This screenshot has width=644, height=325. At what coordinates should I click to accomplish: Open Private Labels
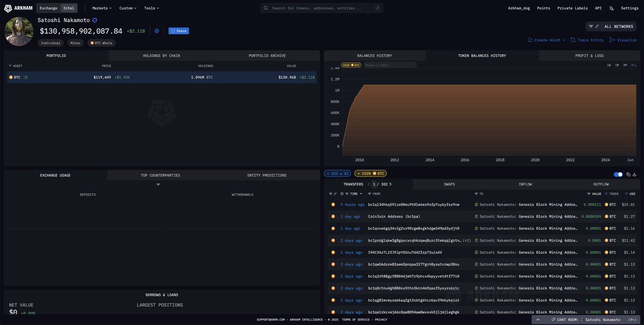(x=572, y=8)
